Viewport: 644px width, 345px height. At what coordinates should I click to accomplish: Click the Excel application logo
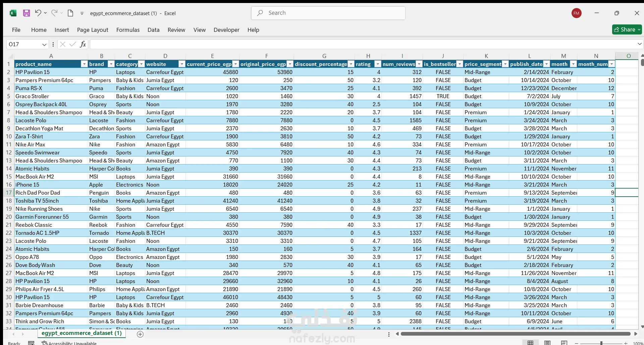coord(13,13)
